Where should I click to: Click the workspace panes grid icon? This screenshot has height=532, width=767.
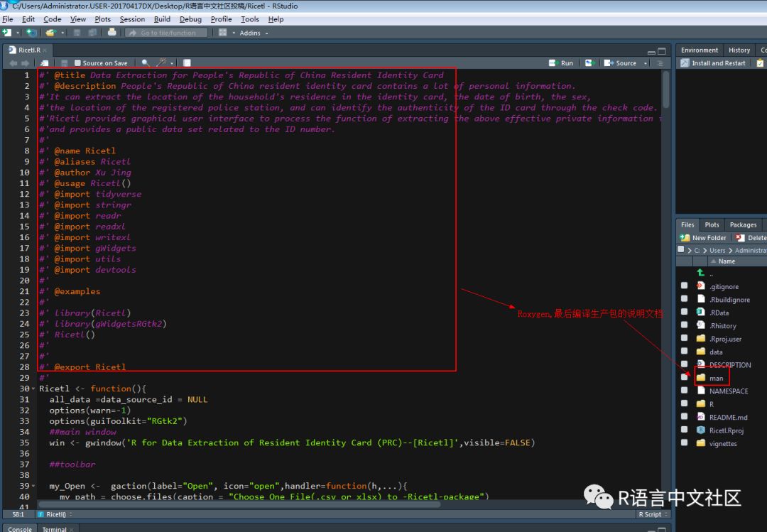[x=223, y=33]
